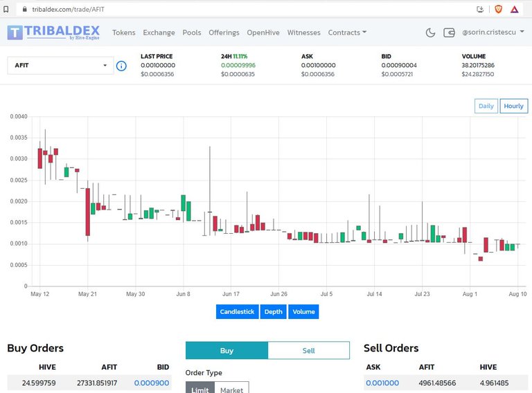Click the padlock site security icon
532x393 pixels.
[x=24, y=10]
